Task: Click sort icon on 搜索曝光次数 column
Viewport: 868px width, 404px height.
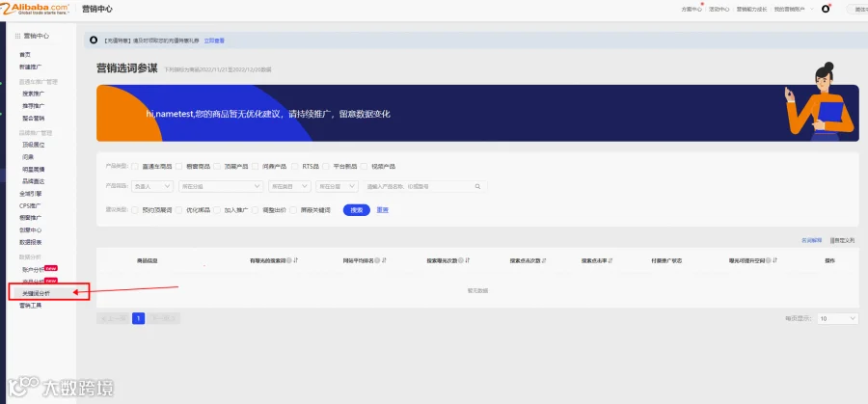Action: click(468, 260)
